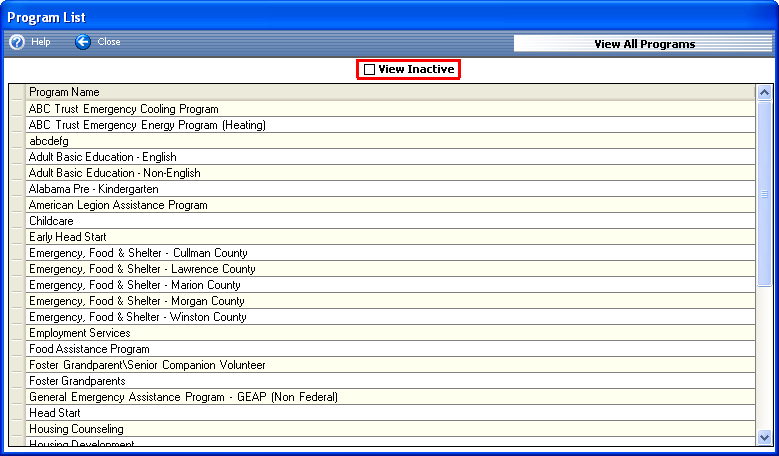Click the row selector beside Housing Counseling

(17, 429)
